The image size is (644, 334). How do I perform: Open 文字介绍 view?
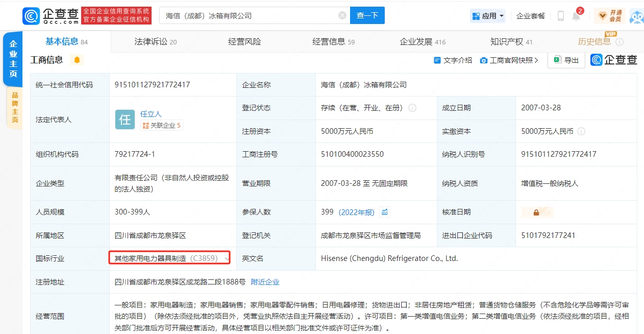[x=453, y=60]
